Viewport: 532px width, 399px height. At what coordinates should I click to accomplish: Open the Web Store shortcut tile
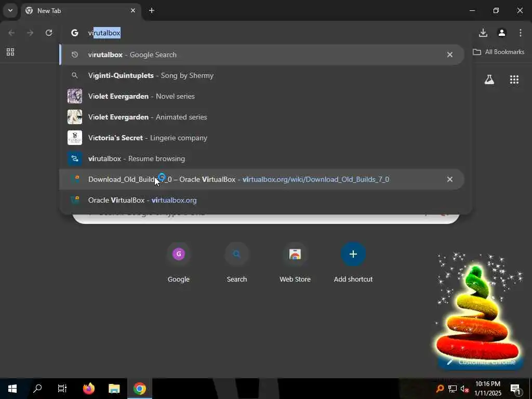(x=295, y=262)
